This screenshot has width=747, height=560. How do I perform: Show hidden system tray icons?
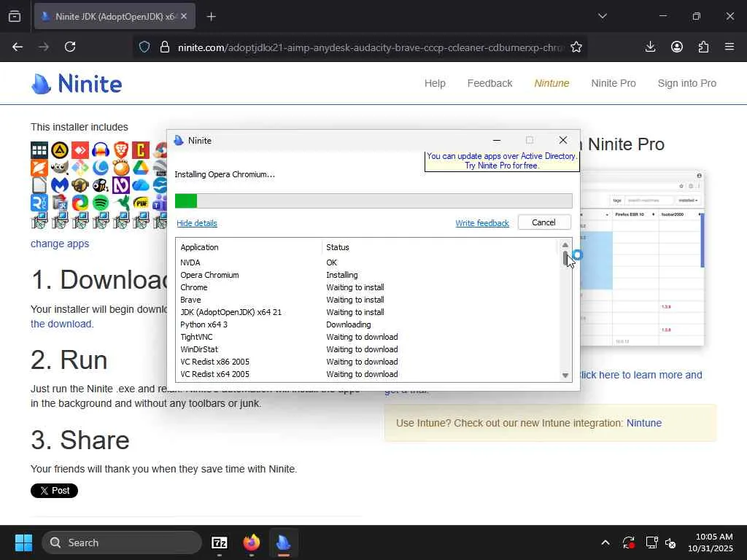click(x=605, y=542)
